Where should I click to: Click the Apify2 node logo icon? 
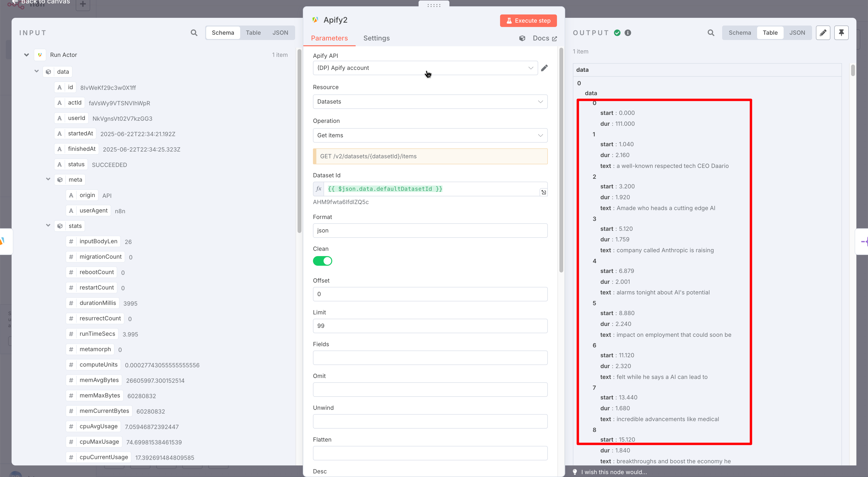[x=315, y=20]
